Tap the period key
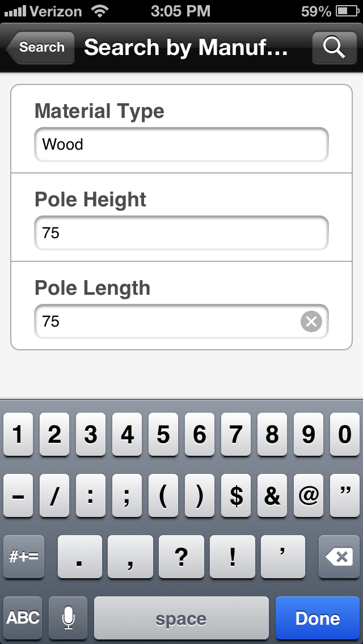The height and width of the screenshot is (644, 363). tap(80, 557)
